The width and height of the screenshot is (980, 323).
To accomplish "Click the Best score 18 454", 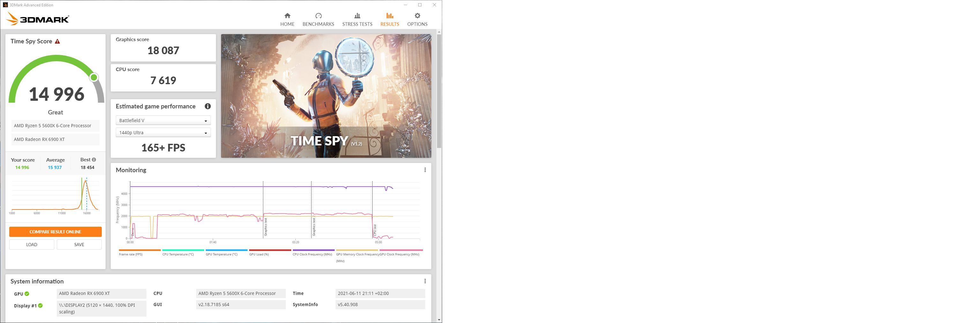I will pyautogui.click(x=87, y=168).
